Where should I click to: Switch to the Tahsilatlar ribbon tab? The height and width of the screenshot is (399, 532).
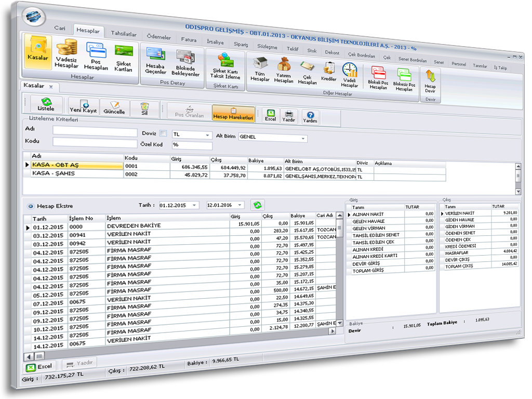tap(124, 34)
